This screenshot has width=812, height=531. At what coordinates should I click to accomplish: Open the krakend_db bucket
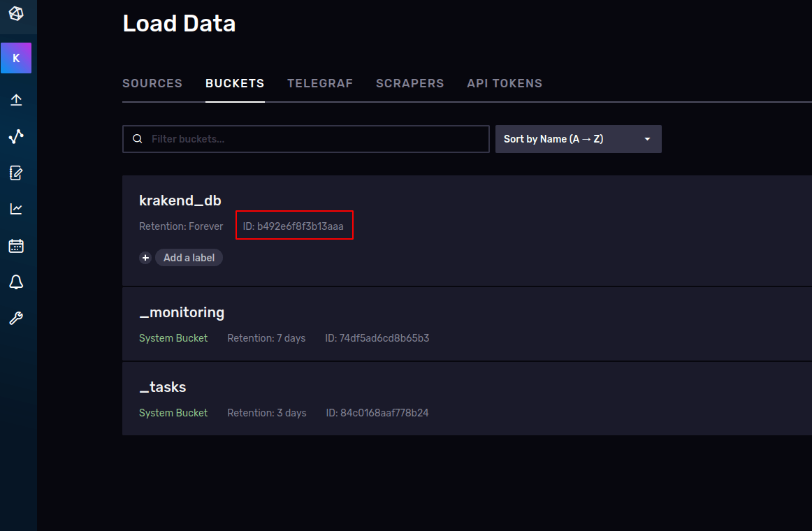click(x=180, y=201)
